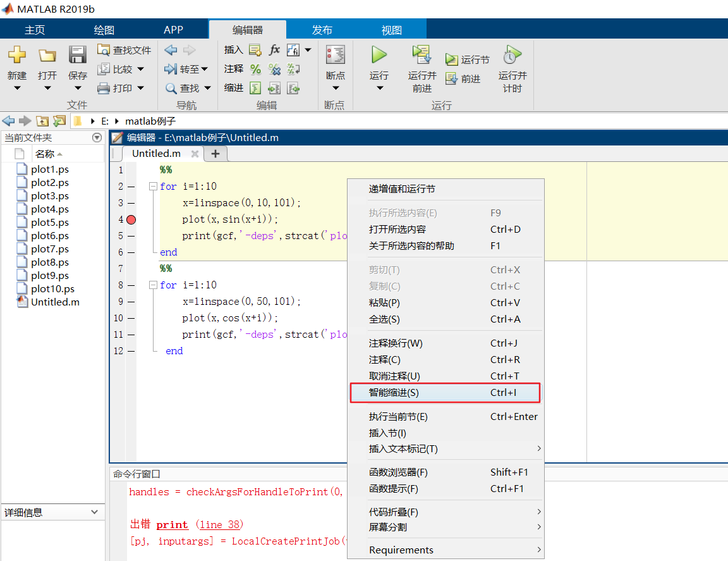
Task: Select plot10.ps in the file list
Action: (x=52, y=289)
